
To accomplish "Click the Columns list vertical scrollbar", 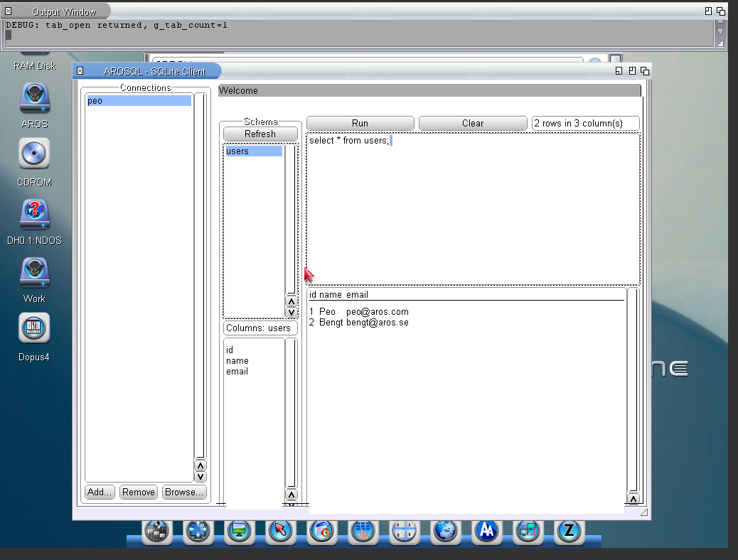I will coord(292,413).
